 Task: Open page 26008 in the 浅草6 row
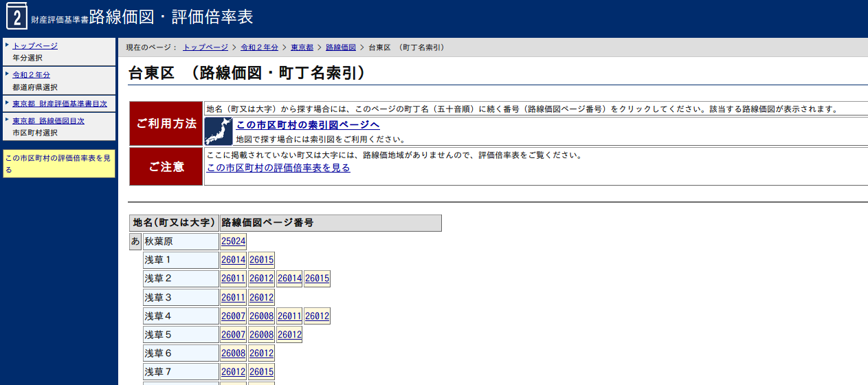[x=233, y=353]
